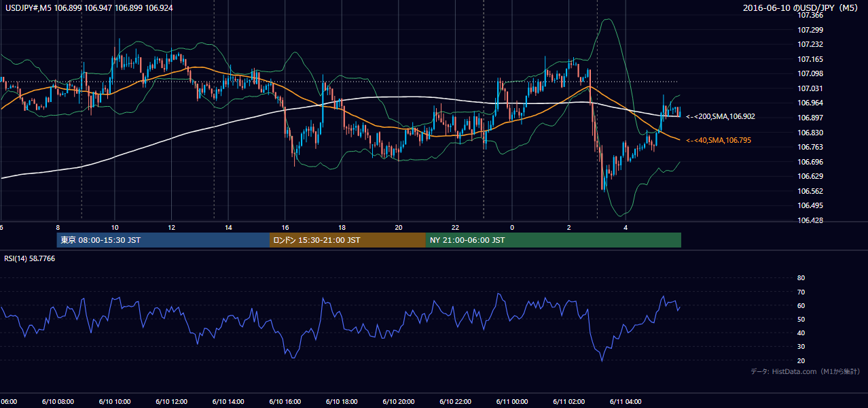Viewport: 868px width, 408px height.
Task: Click the RSI scale value 40
Action: tap(801, 333)
